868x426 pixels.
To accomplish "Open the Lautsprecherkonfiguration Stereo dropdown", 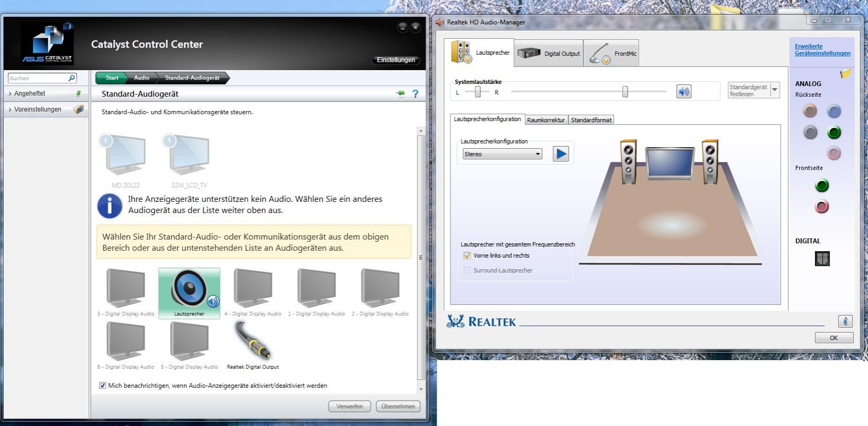I will 502,154.
